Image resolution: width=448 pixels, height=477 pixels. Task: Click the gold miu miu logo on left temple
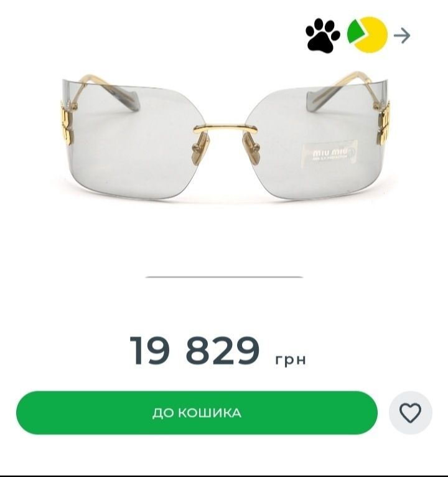66,126
